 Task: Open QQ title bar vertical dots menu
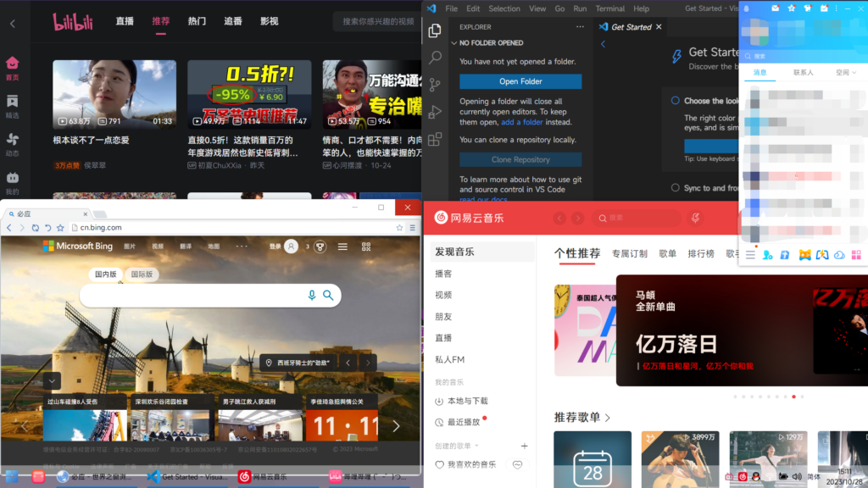pos(837,8)
